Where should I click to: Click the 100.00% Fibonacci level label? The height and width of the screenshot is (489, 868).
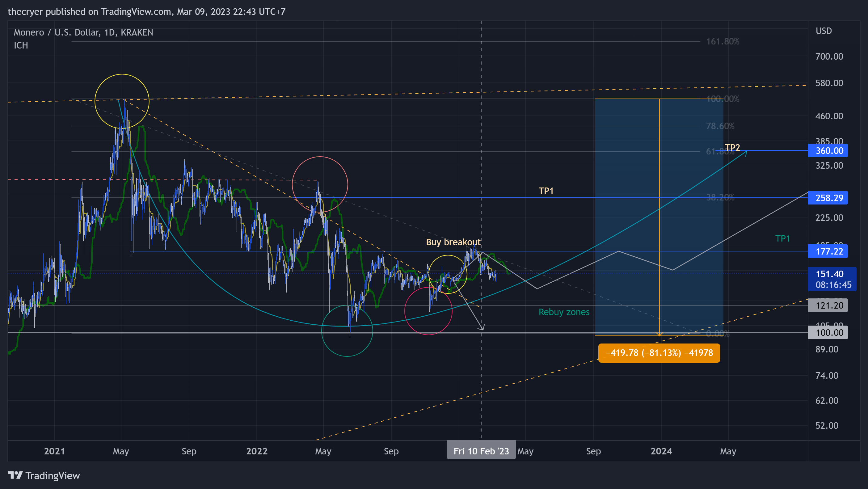click(723, 99)
